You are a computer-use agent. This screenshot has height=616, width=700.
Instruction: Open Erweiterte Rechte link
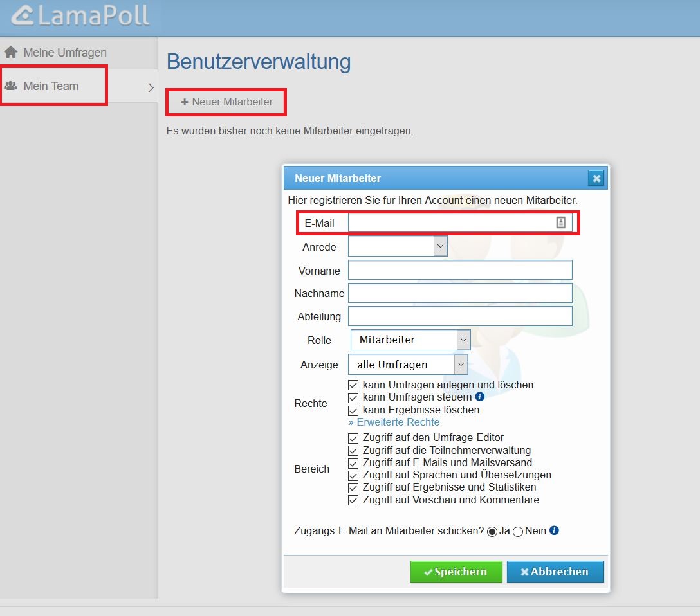(394, 422)
